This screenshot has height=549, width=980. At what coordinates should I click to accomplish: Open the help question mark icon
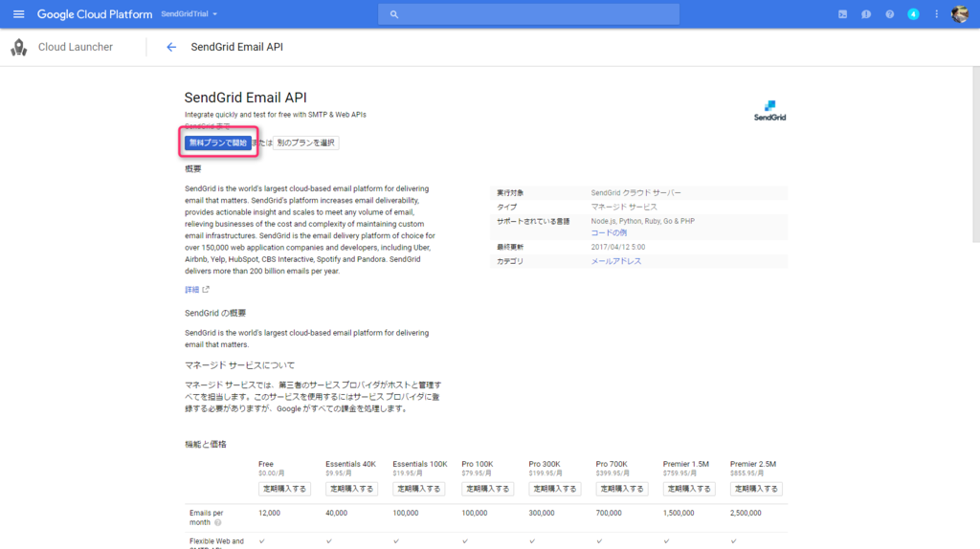[889, 13]
